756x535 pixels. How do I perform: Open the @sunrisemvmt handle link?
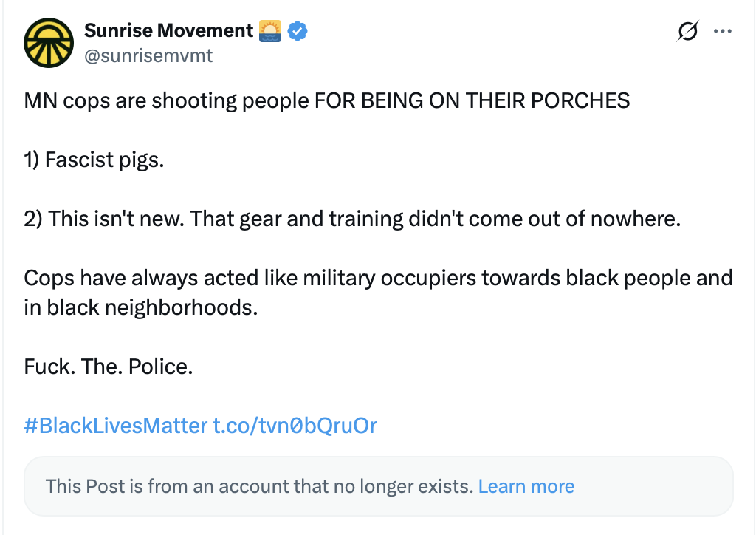pos(148,55)
